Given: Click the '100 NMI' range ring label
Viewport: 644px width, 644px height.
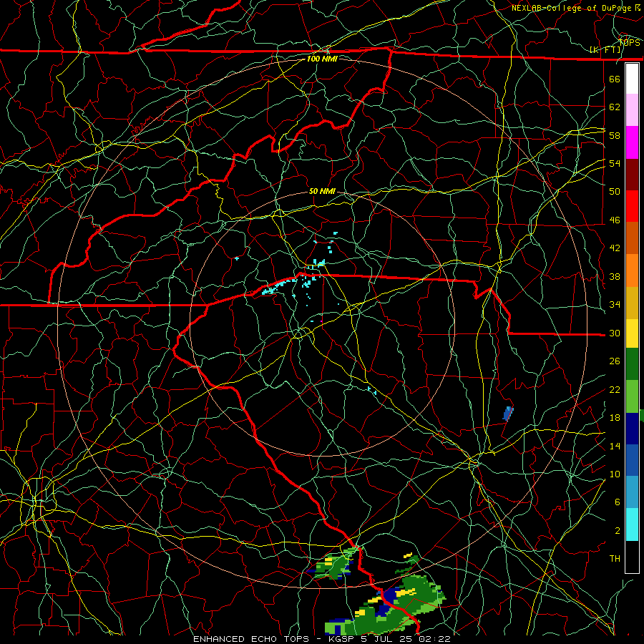Looking at the screenshot, I should point(322,59).
